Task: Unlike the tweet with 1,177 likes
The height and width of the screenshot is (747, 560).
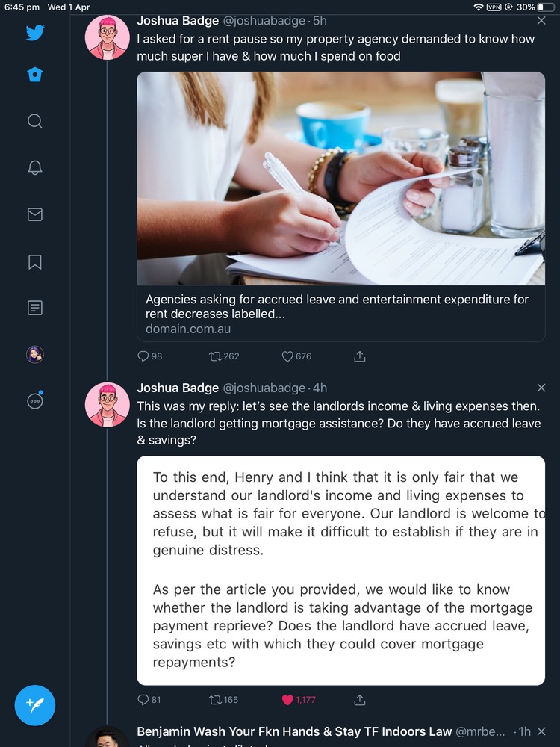Action: click(x=287, y=700)
